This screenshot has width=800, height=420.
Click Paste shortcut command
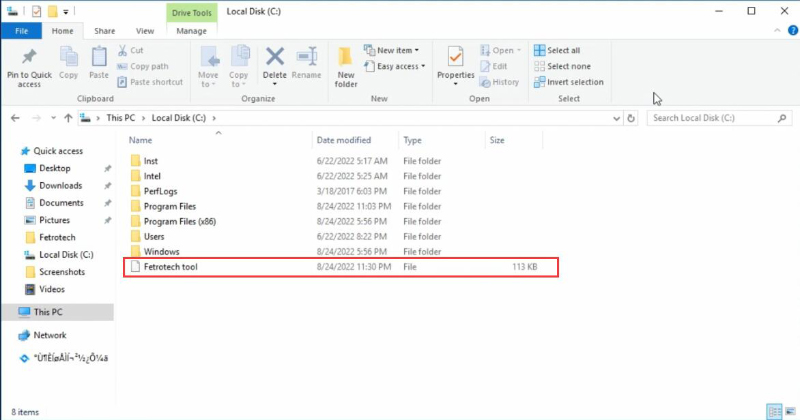click(150, 82)
